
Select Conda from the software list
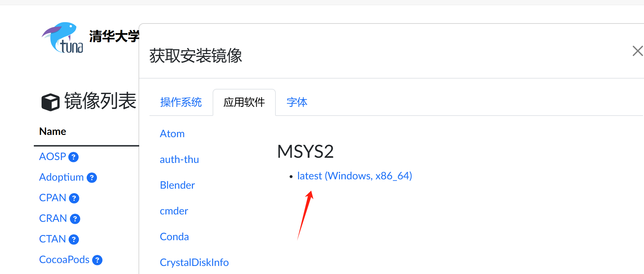click(x=174, y=237)
